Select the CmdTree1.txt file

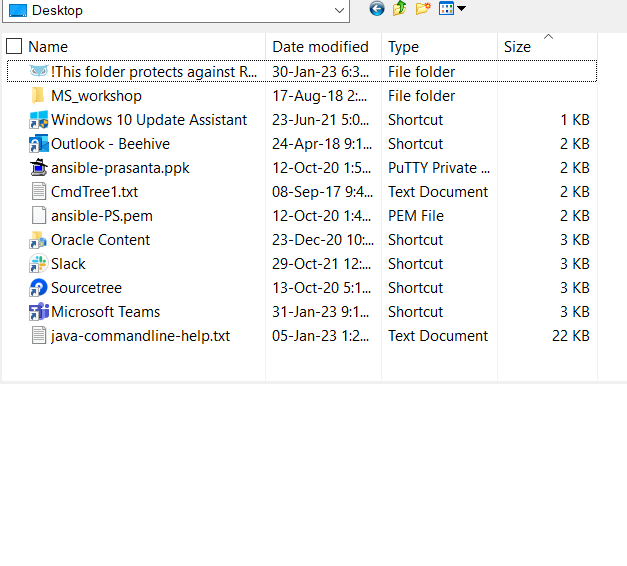coord(94,192)
